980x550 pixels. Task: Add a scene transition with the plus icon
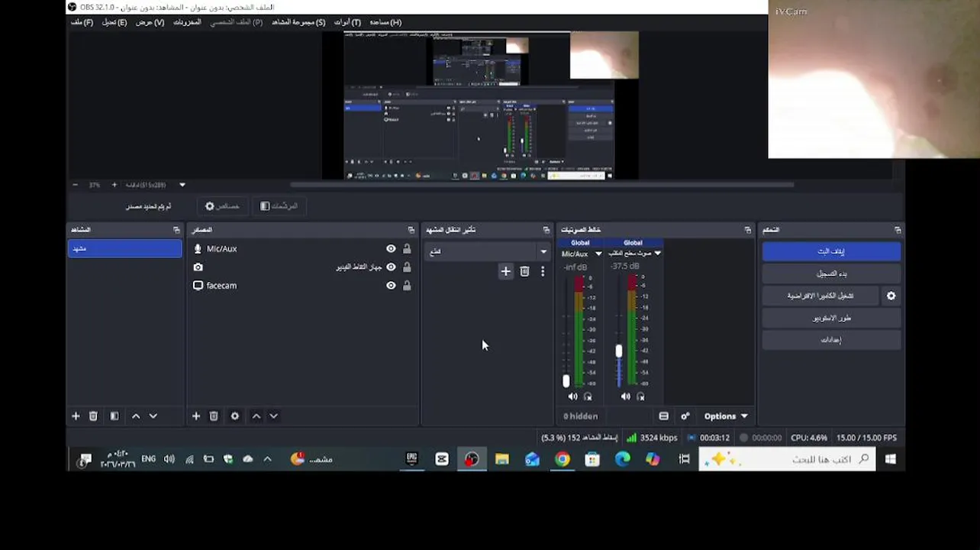point(505,271)
